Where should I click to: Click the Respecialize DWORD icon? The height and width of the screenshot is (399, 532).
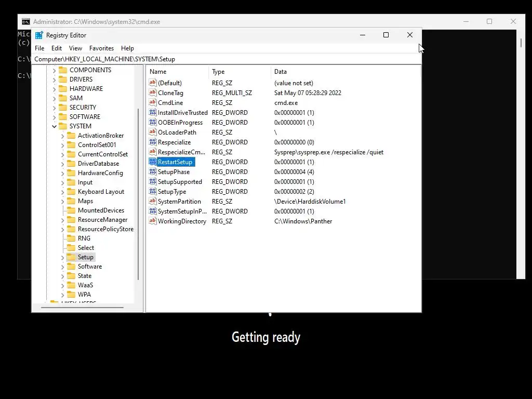tap(153, 142)
